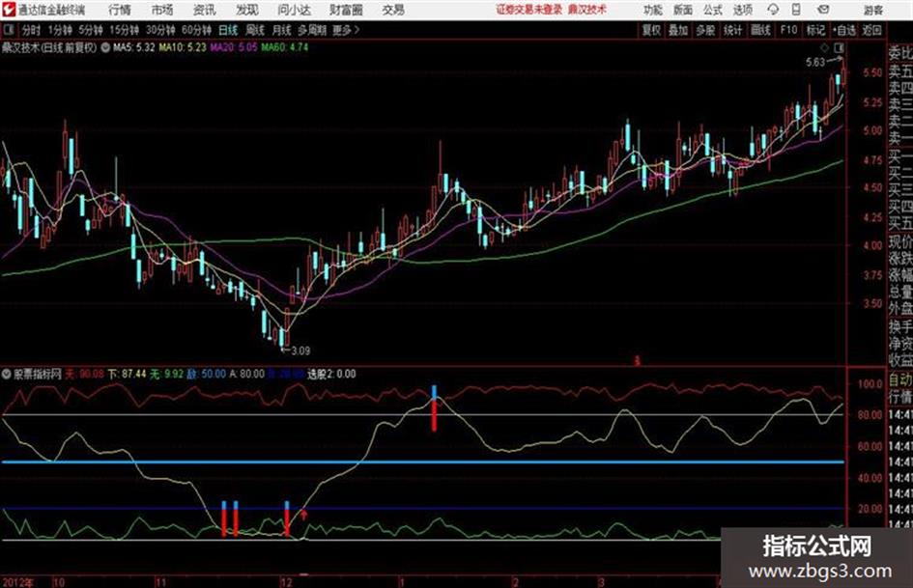
Task: Click the 股票指标网 indicator name
Action: (x=38, y=374)
